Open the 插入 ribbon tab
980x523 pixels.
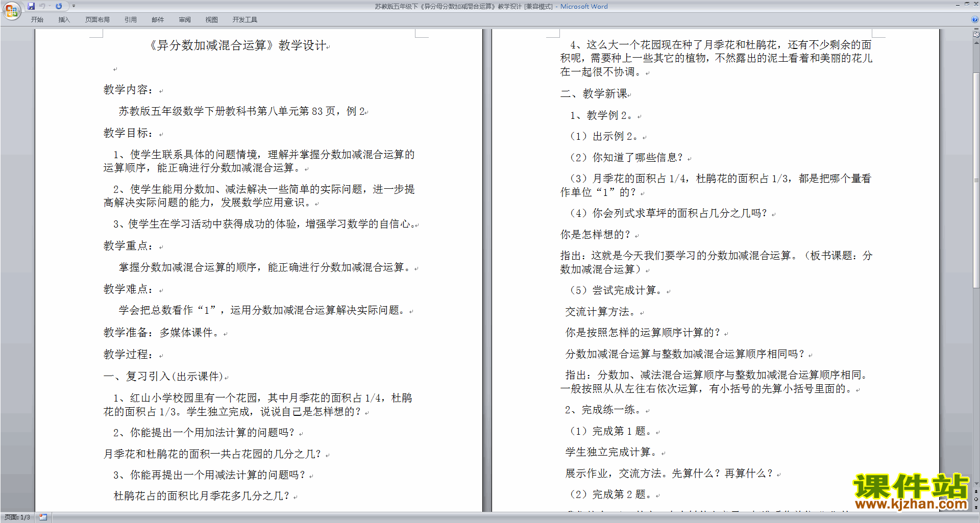coord(64,20)
